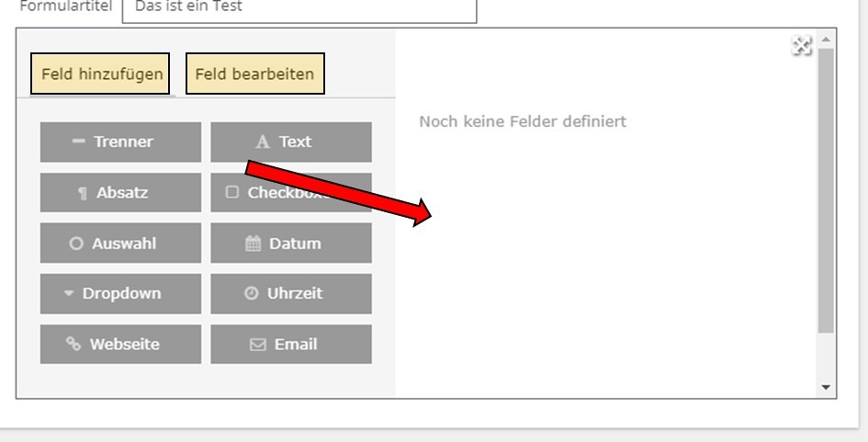Toggle fullscreen with the expand arrows icon

[802, 46]
